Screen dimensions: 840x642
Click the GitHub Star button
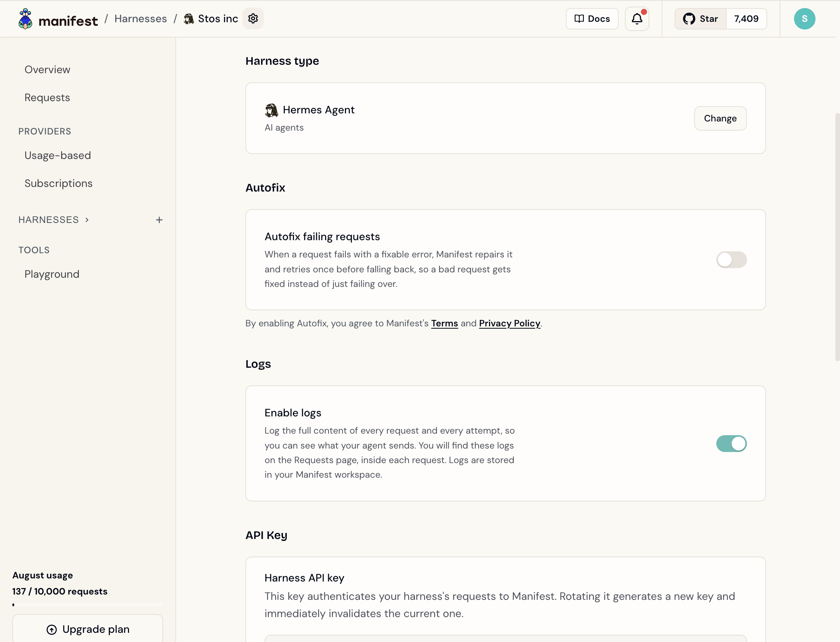[701, 19]
